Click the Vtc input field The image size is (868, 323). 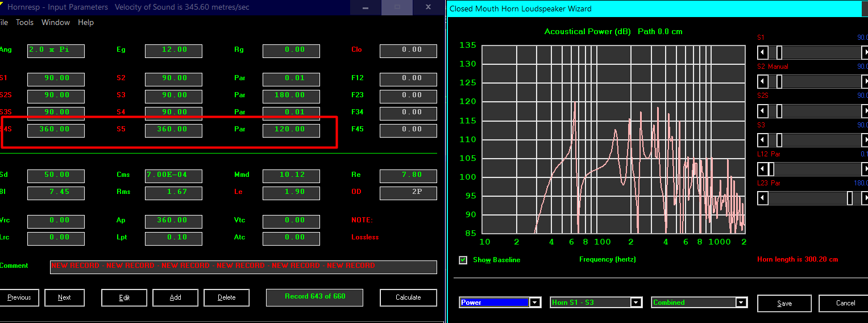point(291,221)
